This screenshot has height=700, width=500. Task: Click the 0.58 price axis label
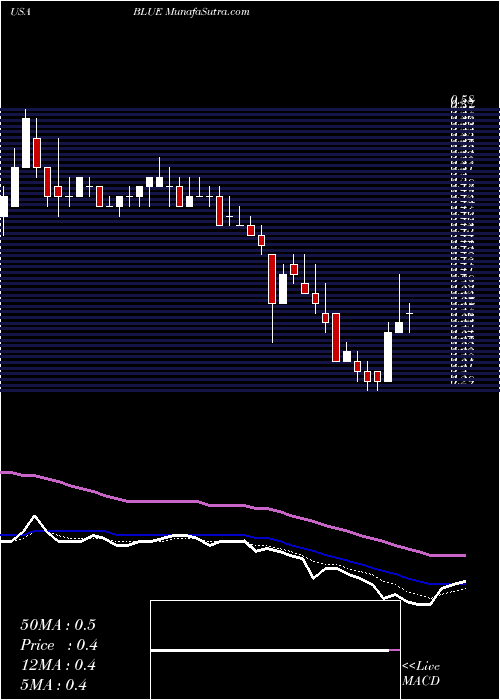[x=462, y=98]
